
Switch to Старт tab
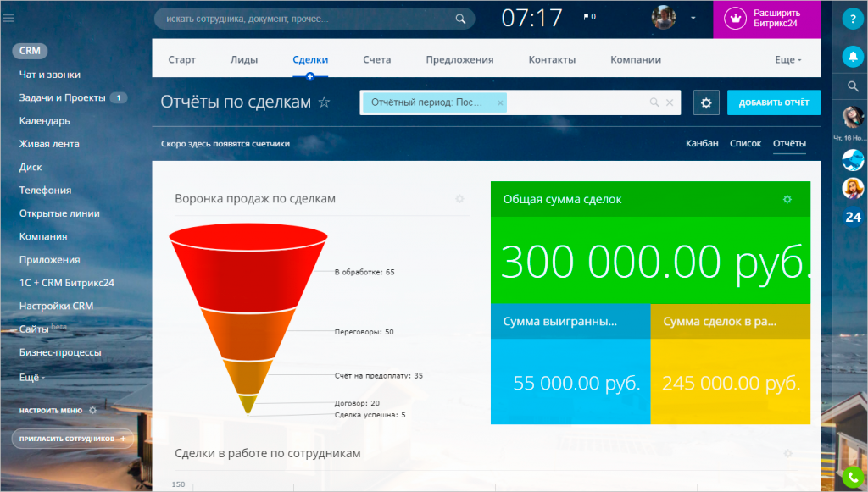coord(181,60)
